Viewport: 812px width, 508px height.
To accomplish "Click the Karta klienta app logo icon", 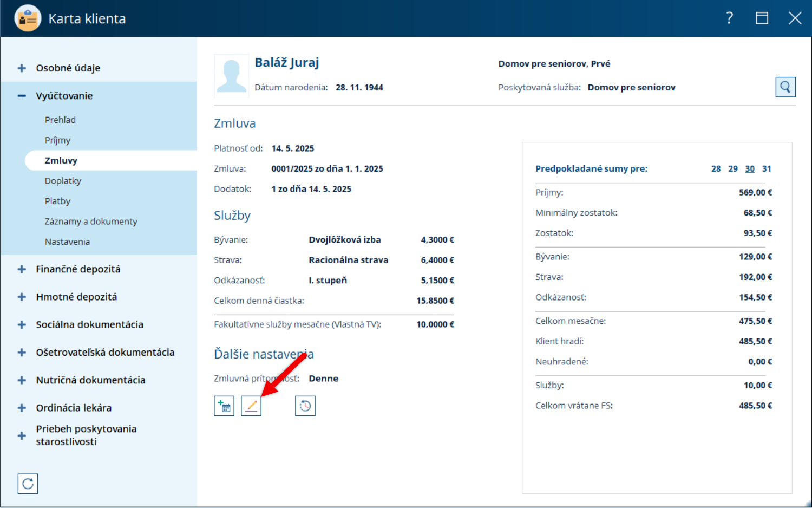I will pyautogui.click(x=28, y=18).
